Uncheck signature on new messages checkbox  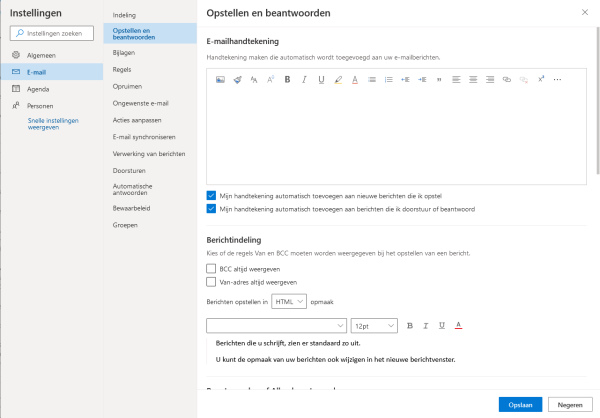pos(211,196)
